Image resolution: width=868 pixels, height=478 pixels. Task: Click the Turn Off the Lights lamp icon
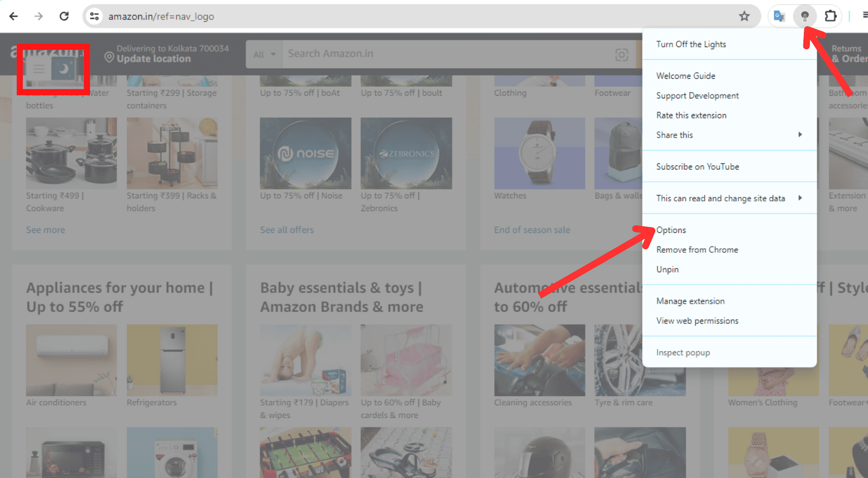point(805,16)
